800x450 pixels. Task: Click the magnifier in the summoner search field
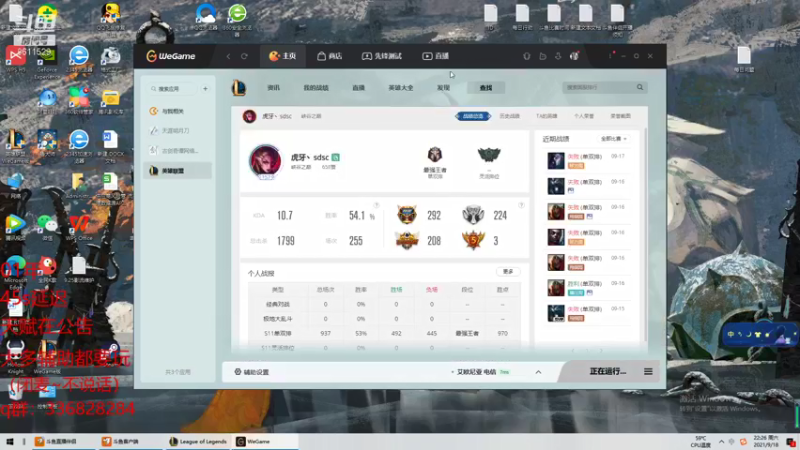coord(640,87)
